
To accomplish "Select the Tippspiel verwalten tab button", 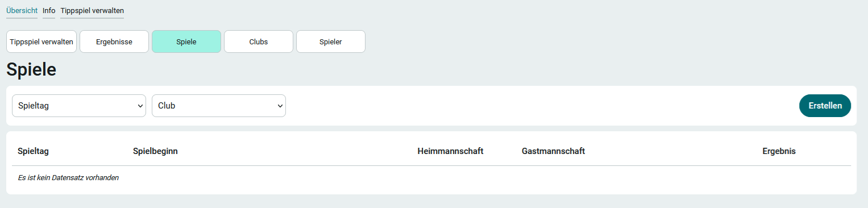I will point(41,41).
